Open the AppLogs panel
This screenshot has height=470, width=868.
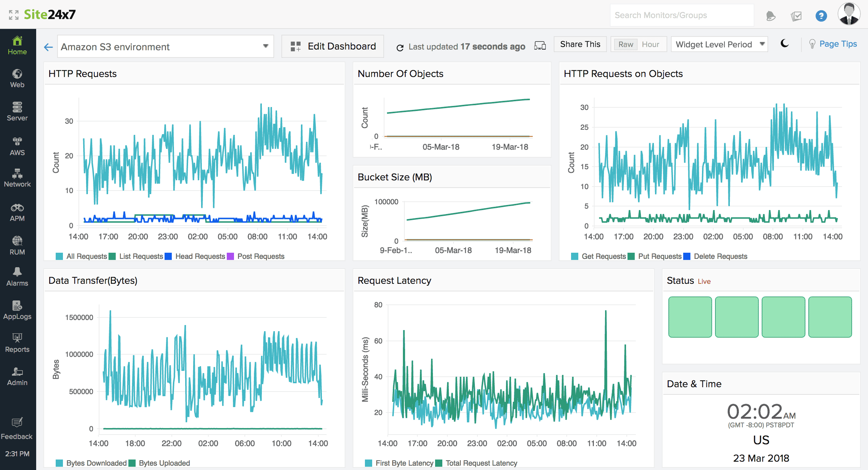tap(17, 310)
